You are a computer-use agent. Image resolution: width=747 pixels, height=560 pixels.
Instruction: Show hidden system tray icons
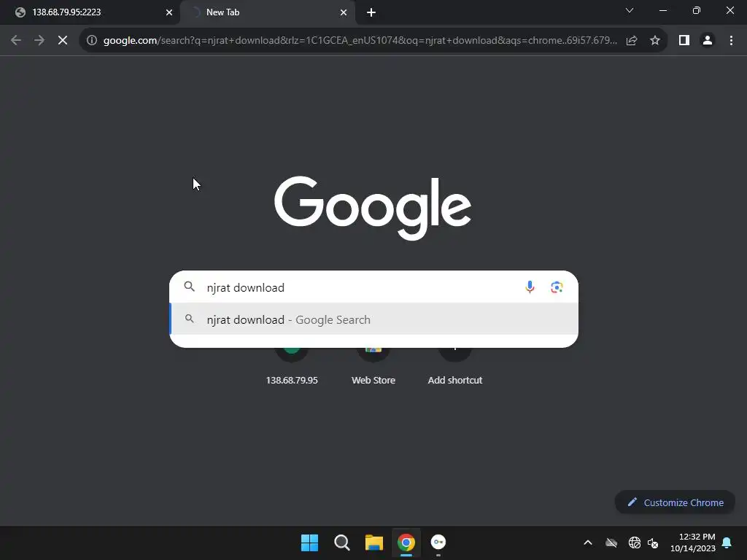coord(588,542)
